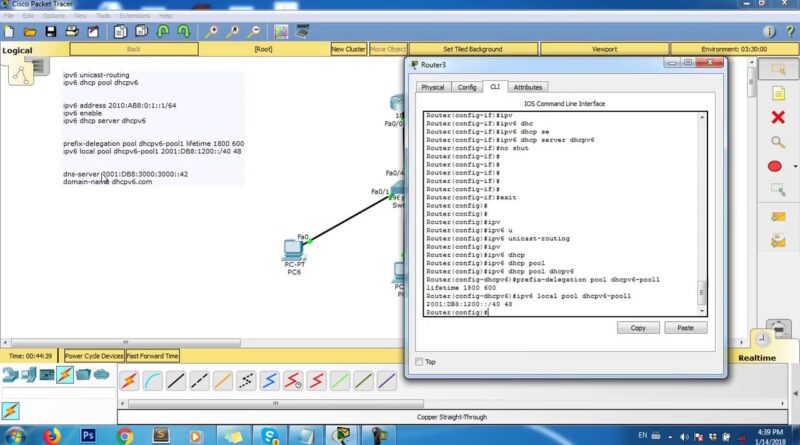Select the red ellipse drawing tool

click(774, 166)
